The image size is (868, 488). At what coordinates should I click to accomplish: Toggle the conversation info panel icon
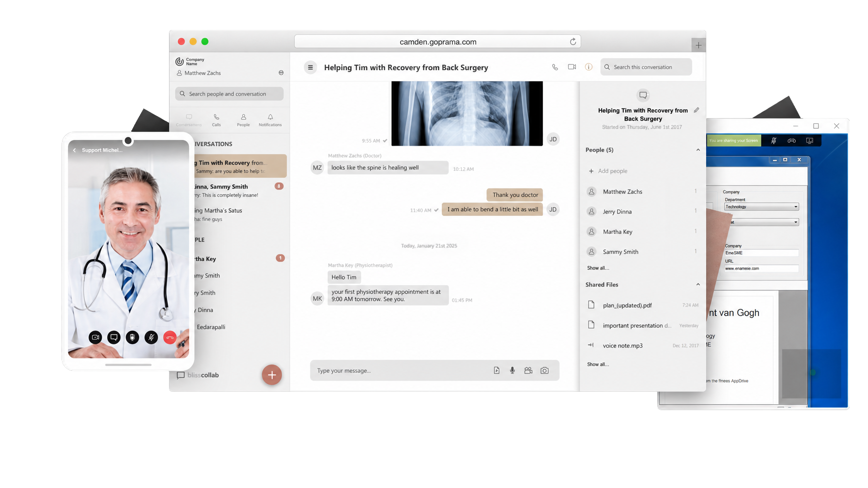589,67
